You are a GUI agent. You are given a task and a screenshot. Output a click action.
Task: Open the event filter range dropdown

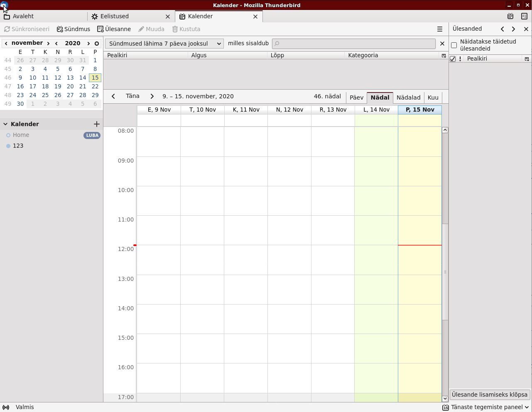tap(164, 44)
